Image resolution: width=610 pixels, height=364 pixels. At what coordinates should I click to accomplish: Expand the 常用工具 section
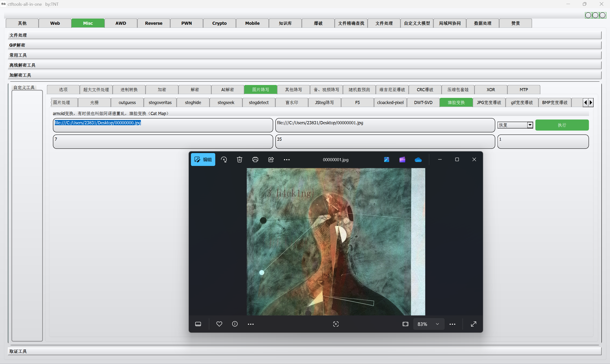[304, 55]
